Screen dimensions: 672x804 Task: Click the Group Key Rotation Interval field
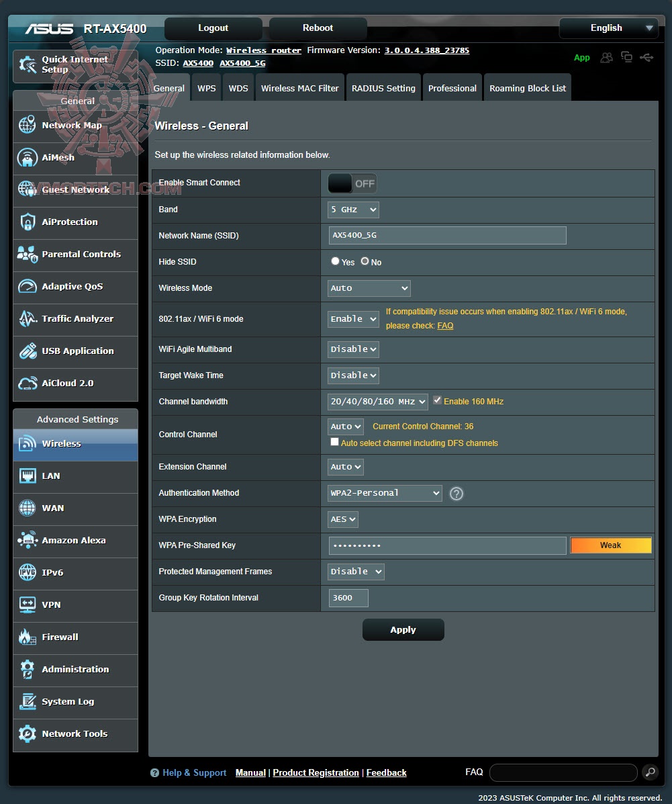(x=348, y=598)
